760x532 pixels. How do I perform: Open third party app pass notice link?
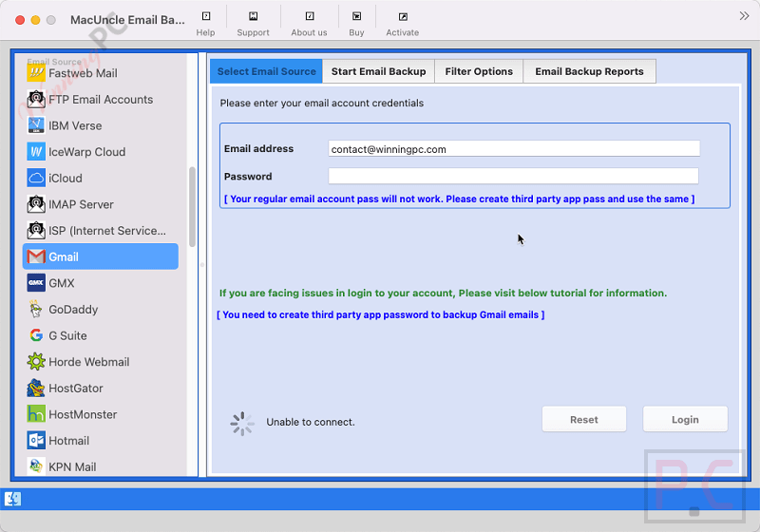[459, 199]
